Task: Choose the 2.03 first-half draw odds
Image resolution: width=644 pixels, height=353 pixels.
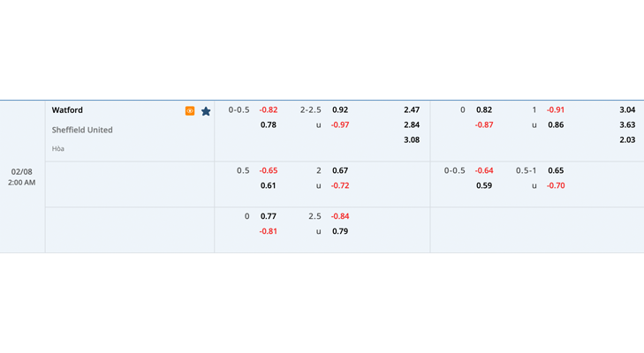Action: 627,140
